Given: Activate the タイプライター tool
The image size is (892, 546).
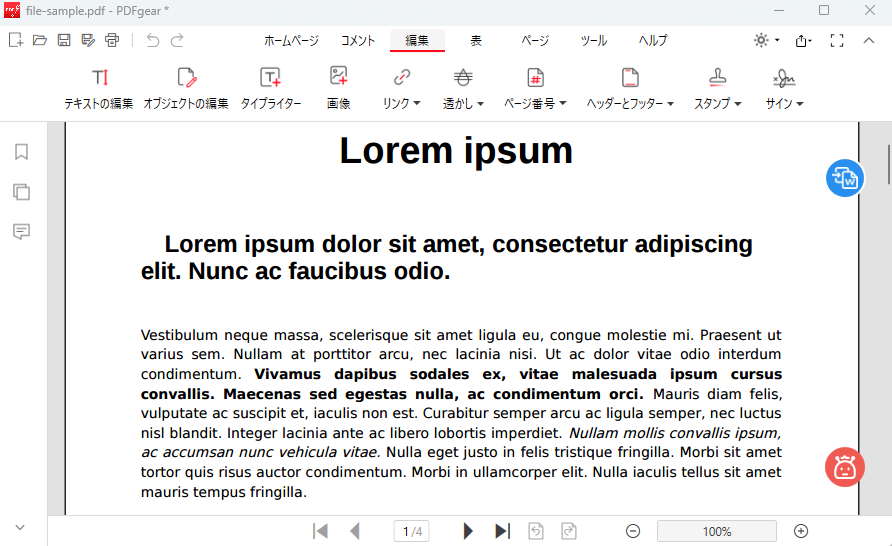Looking at the screenshot, I should point(271,88).
